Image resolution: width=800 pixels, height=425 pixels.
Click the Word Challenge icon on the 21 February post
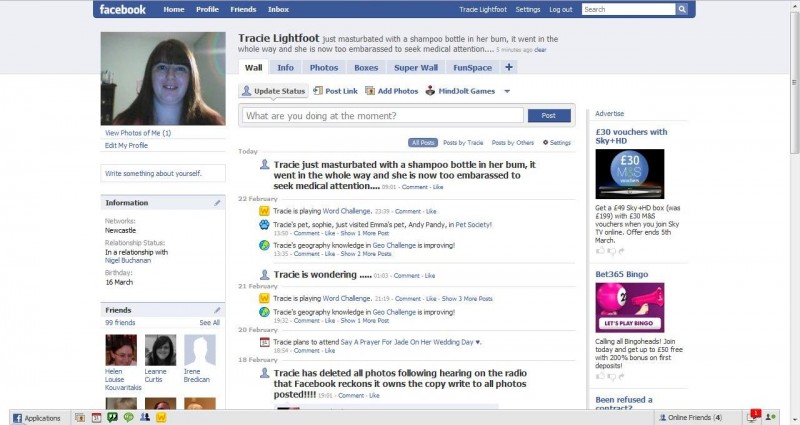click(x=264, y=298)
